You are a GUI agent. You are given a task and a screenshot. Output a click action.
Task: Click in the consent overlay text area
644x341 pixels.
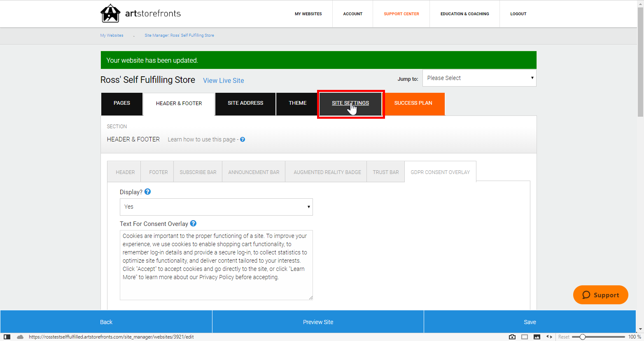point(216,265)
